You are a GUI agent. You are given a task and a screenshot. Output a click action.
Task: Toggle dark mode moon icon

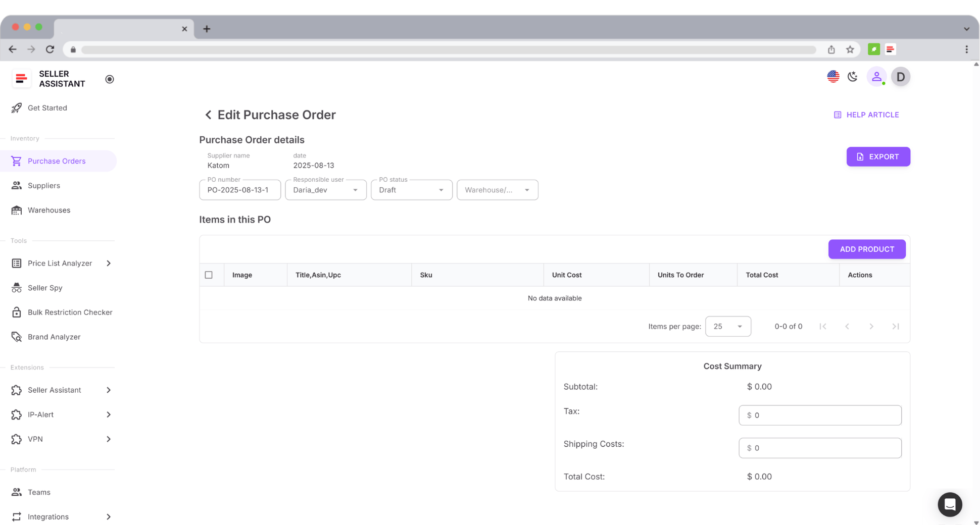[853, 77]
